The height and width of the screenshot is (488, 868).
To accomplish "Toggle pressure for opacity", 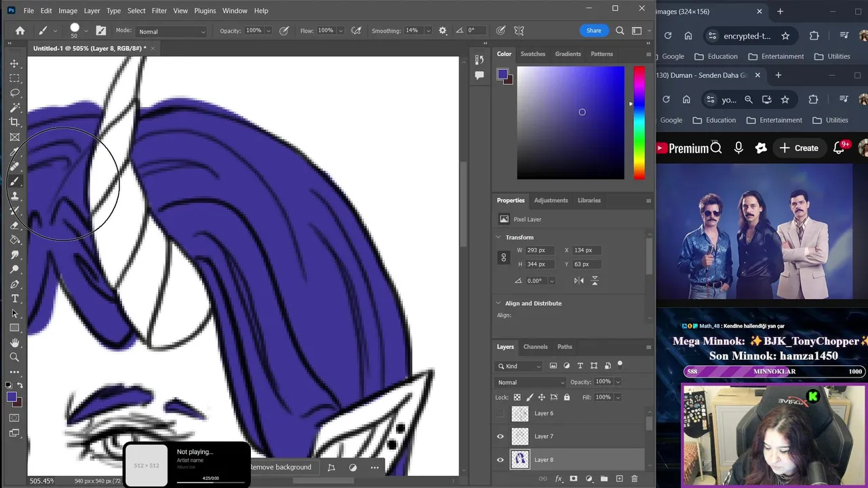I will pos(284,30).
